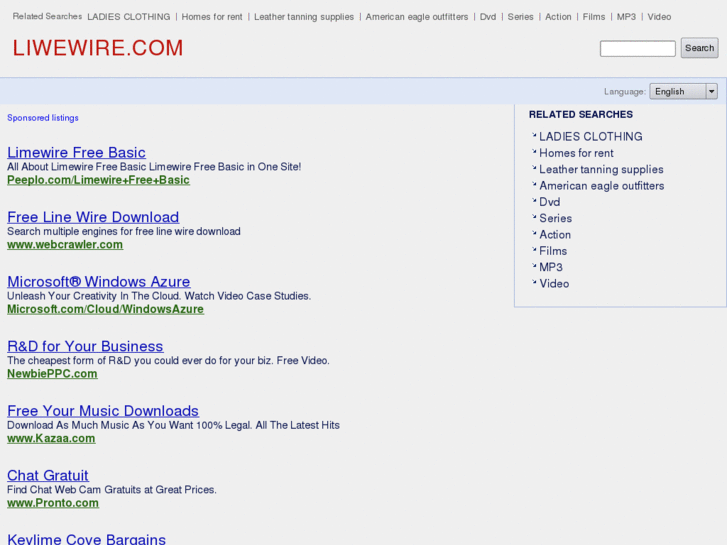
Task: Click the 'Download As Much Music' description text
Action: pos(173,425)
